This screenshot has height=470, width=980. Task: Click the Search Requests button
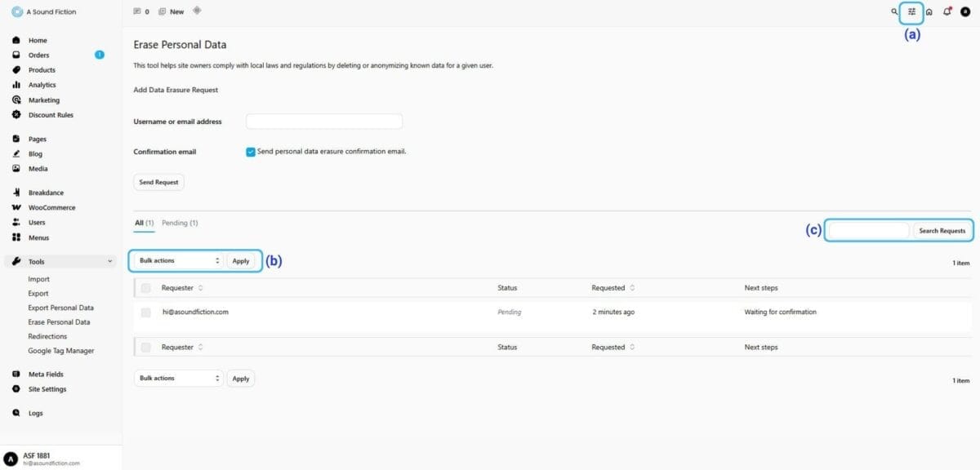click(942, 231)
